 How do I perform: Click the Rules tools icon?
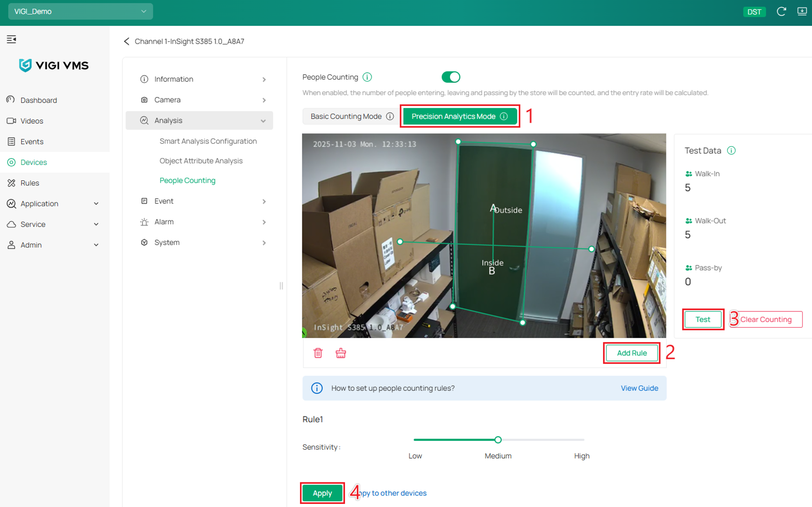pyautogui.click(x=11, y=183)
